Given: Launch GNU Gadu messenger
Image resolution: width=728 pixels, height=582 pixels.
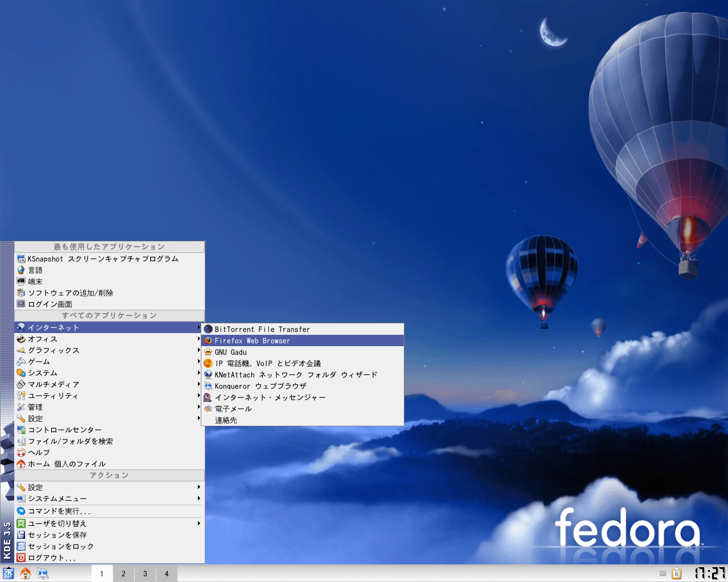Looking at the screenshot, I should pos(303,352).
